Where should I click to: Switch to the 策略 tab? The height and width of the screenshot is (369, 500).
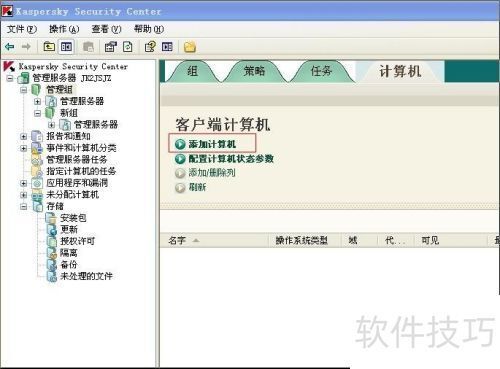pos(254,71)
